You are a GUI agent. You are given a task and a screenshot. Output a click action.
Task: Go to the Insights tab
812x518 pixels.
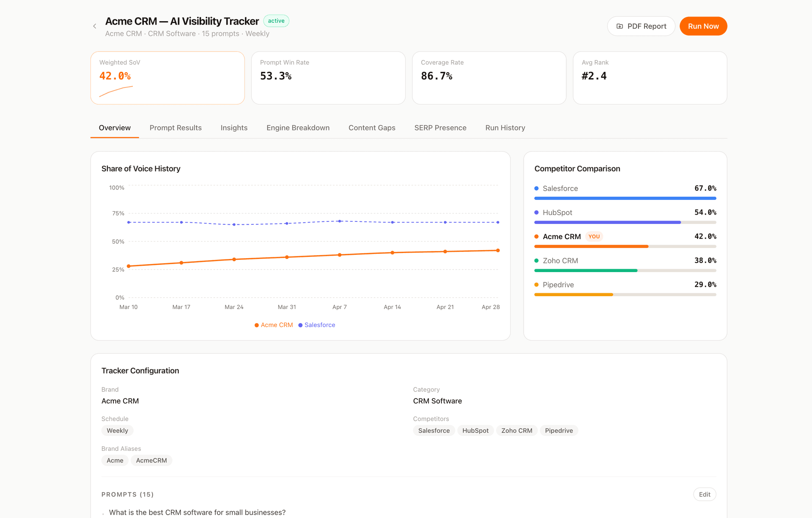[x=234, y=128]
